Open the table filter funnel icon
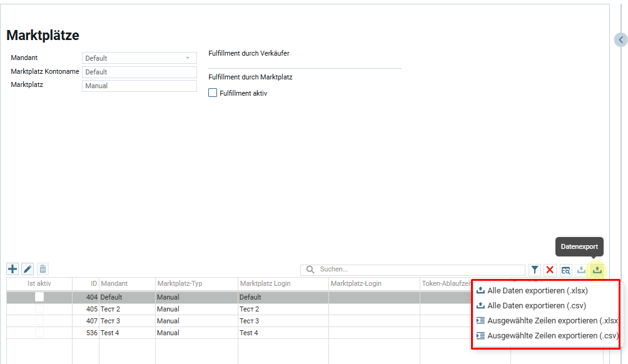This screenshot has width=628, height=364. 535,270
